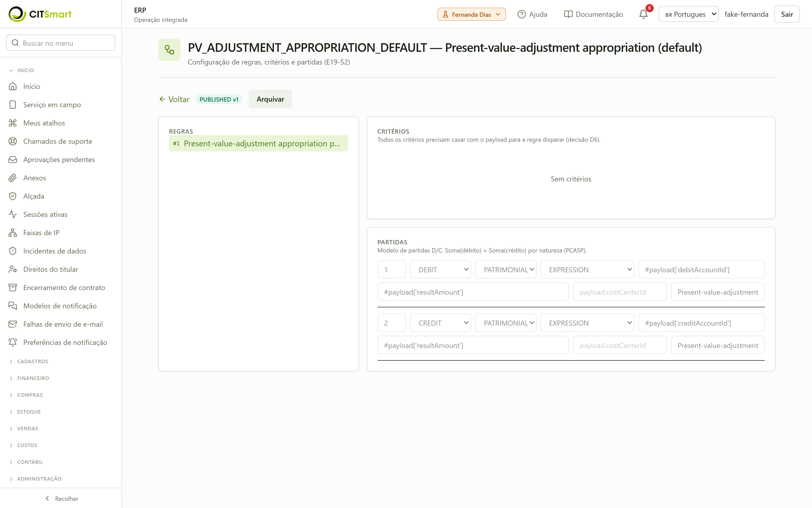Open the Documentação link
This screenshot has height=508, width=812.
click(x=593, y=14)
